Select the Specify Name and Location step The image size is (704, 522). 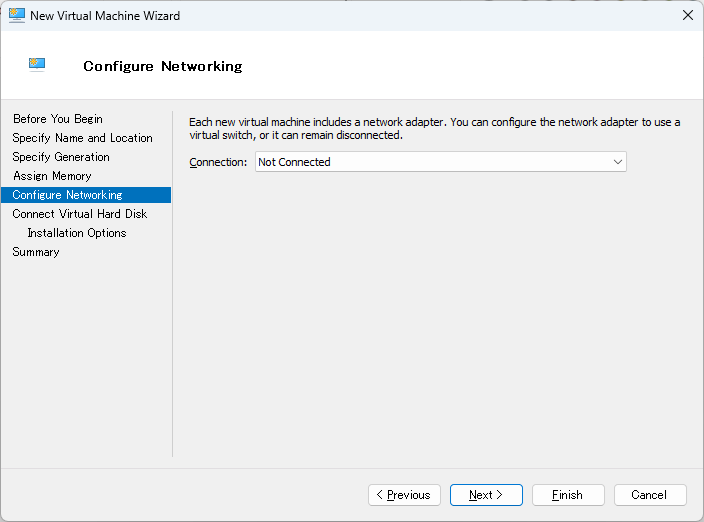pyautogui.click(x=82, y=138)
